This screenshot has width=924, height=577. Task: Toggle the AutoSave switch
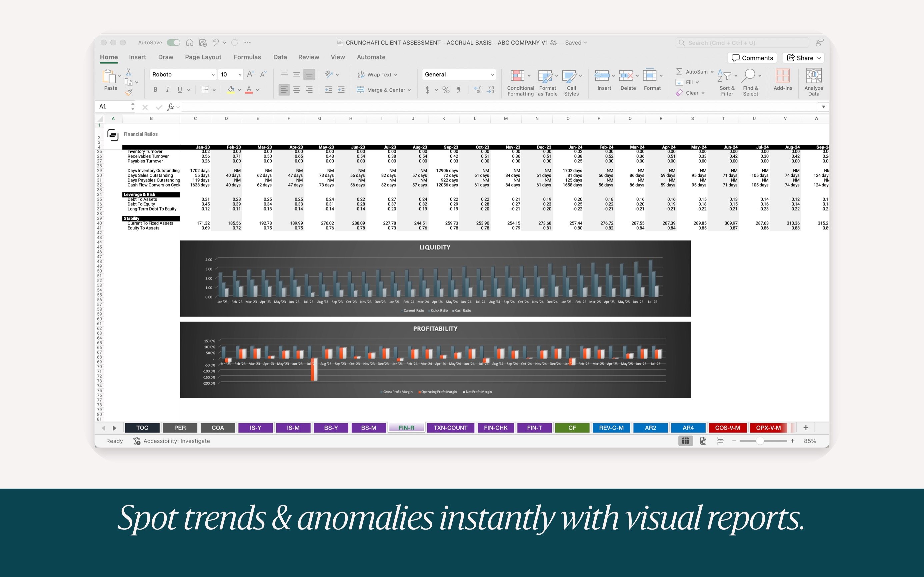174,42
